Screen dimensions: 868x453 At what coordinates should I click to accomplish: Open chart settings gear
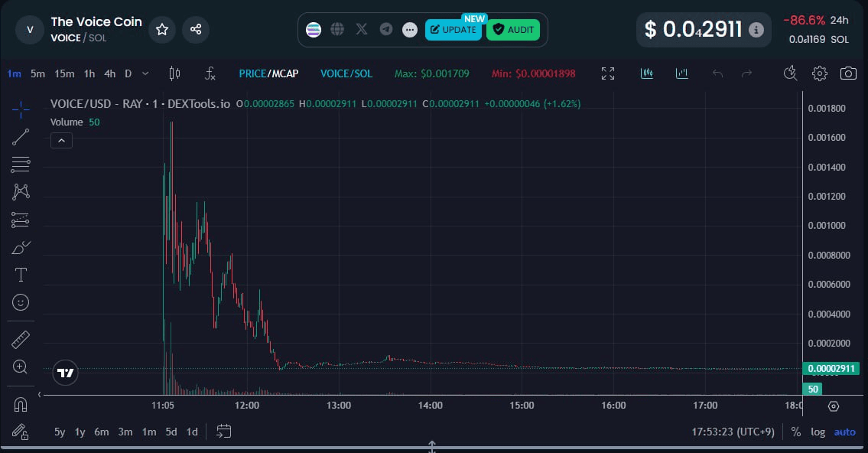[x=820, y=73]
